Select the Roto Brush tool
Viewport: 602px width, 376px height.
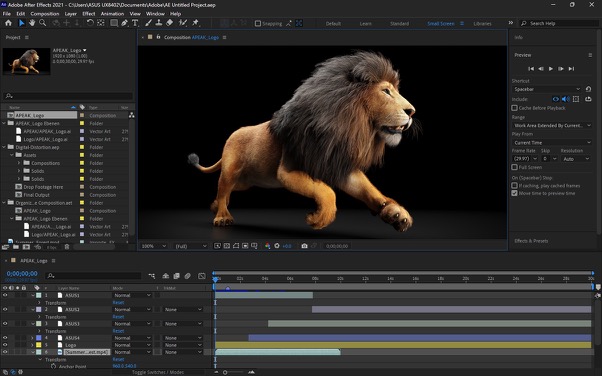tap(183, 23)
